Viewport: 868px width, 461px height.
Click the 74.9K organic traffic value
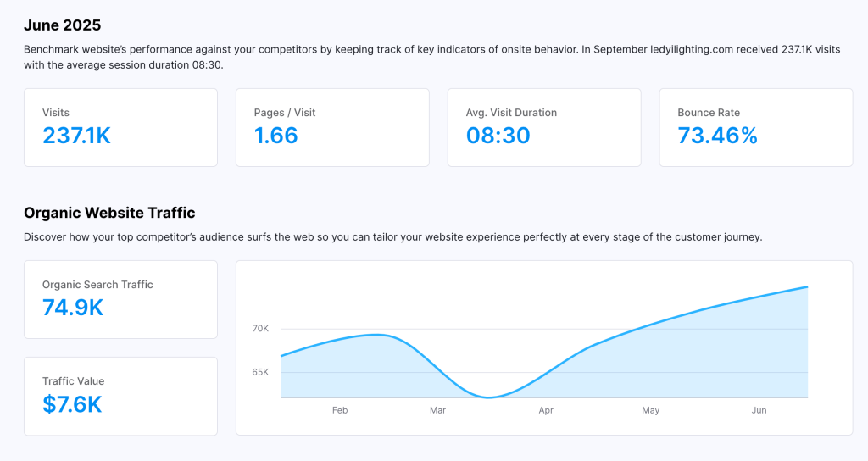coord(73,308)
